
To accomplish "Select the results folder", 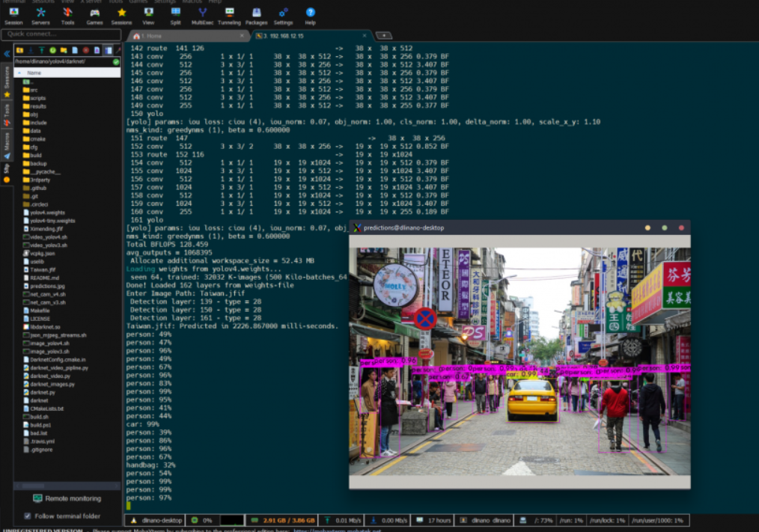I will pyautogui.click(x=34, y=106).
